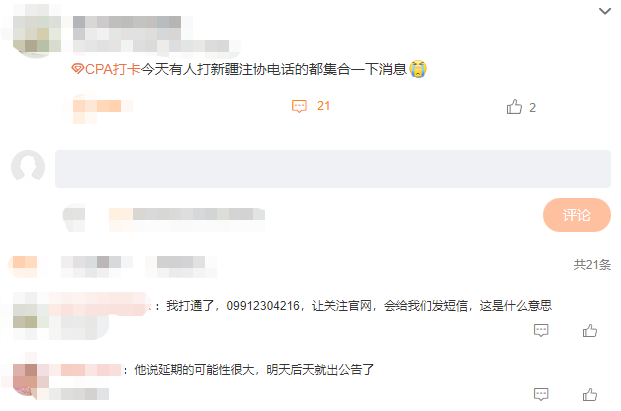Like the comment mentioning 关注官网
The width and height of the screenshot is (621, 411).
click(590, 330)
